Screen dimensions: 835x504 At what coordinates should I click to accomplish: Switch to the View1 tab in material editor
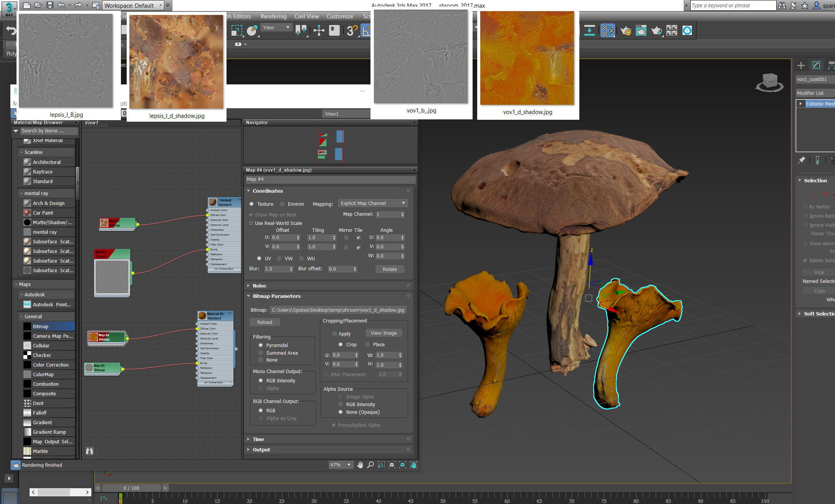(92, 123)
